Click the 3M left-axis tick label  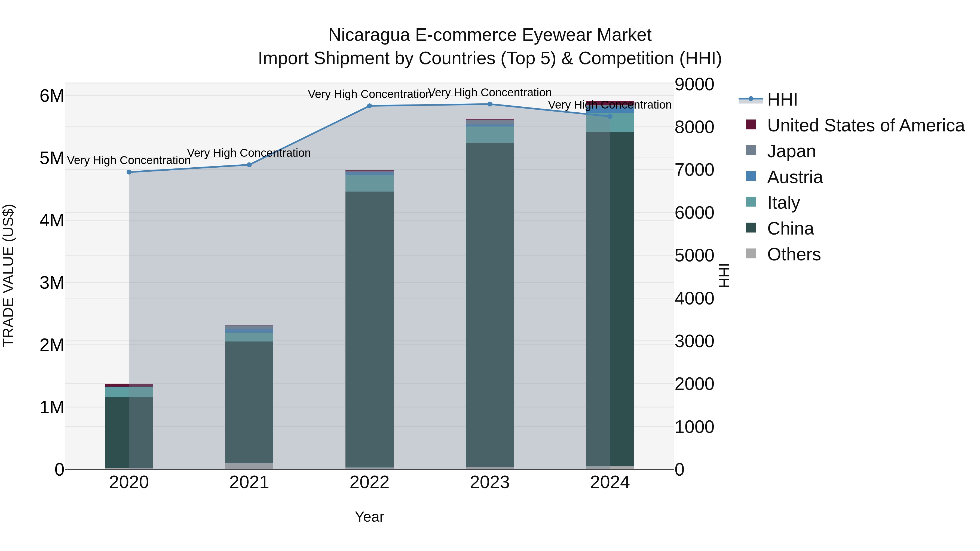coord(52,283)
